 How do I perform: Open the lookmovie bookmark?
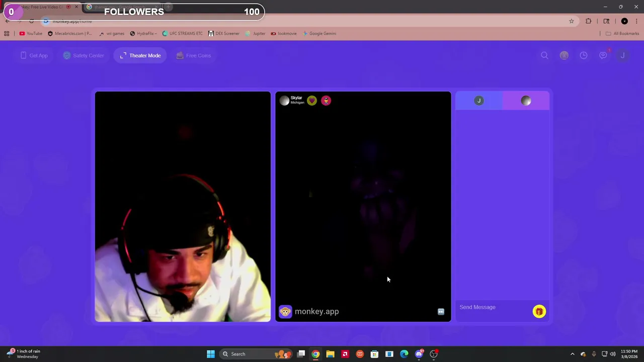[x=284, y=34]
